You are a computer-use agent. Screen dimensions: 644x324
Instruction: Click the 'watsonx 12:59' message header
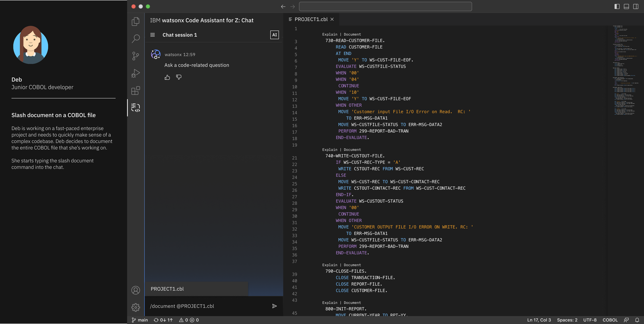coord(180,54)
